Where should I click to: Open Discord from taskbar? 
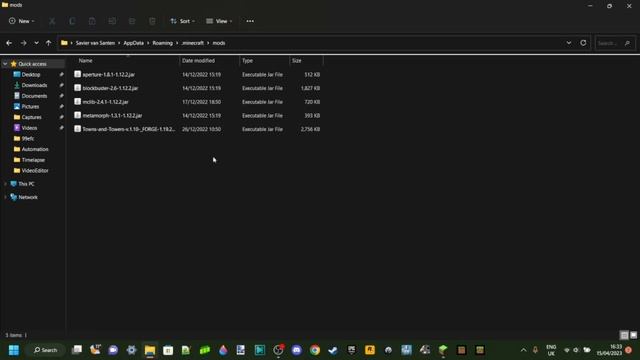coord(297,350)
